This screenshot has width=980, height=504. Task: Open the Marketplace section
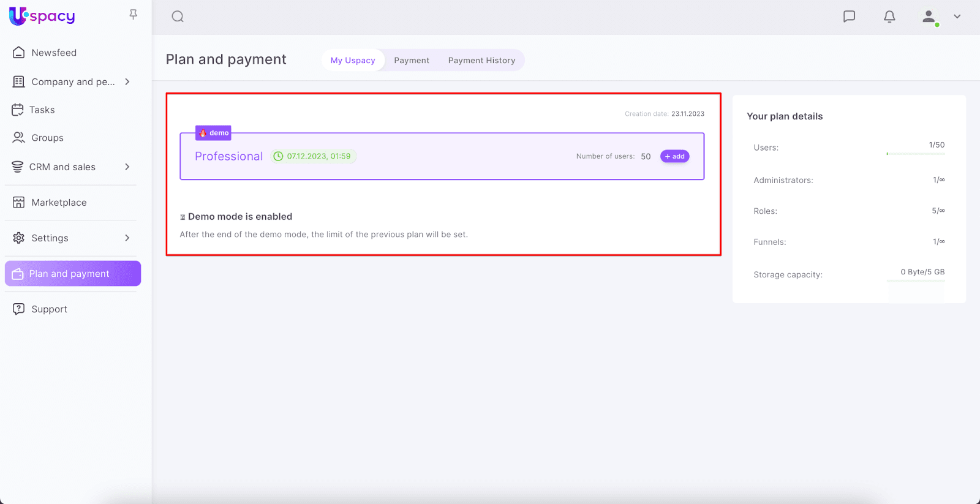pos(59,203)
